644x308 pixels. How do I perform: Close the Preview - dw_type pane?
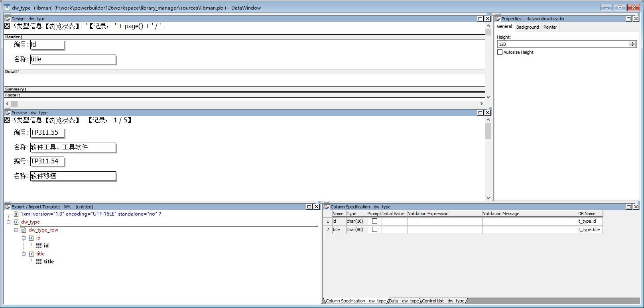point(488,113)
